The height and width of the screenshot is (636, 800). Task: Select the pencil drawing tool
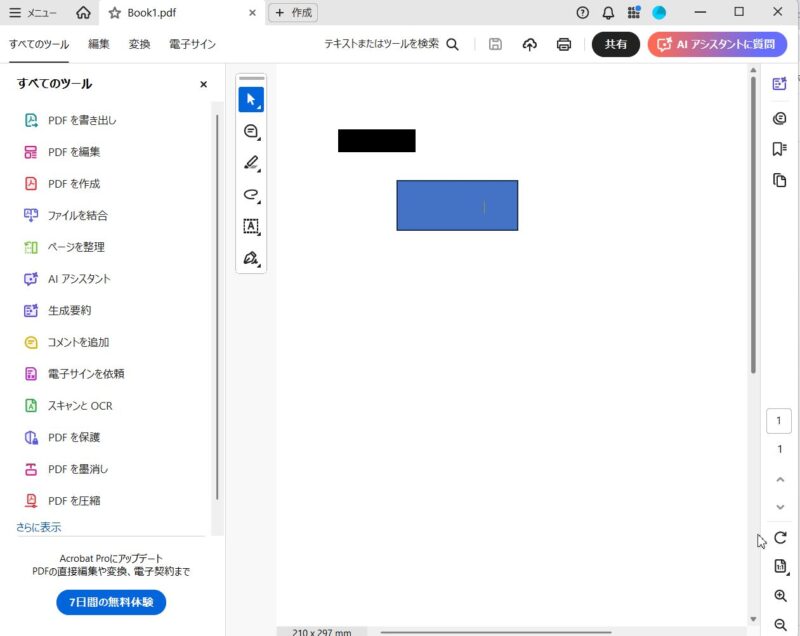pos(251,162)
